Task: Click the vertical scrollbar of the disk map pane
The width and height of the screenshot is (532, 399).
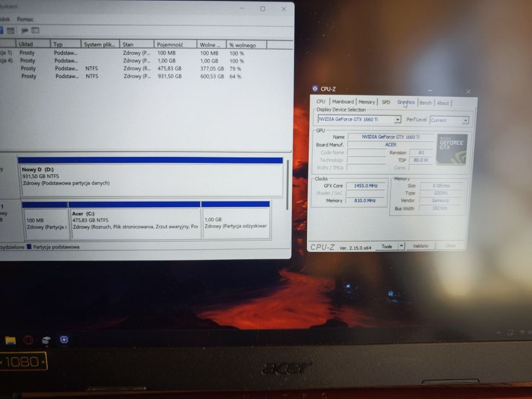Action: pyautogui.click(x=288, y=185)
